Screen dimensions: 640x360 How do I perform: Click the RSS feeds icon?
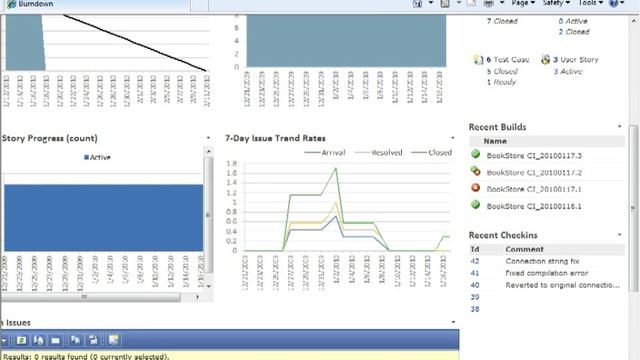click(x=445, y=3)
